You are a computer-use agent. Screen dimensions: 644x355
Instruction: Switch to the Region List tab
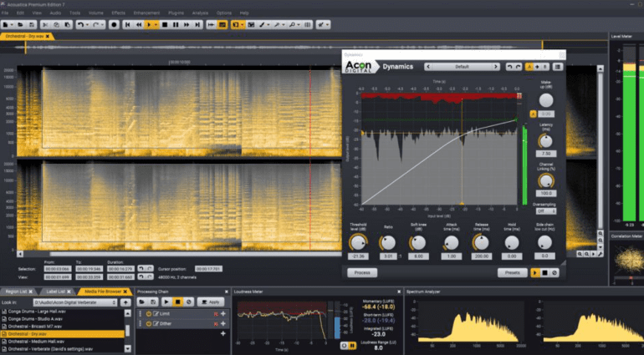pyautogui.click(x=16, y=290)
